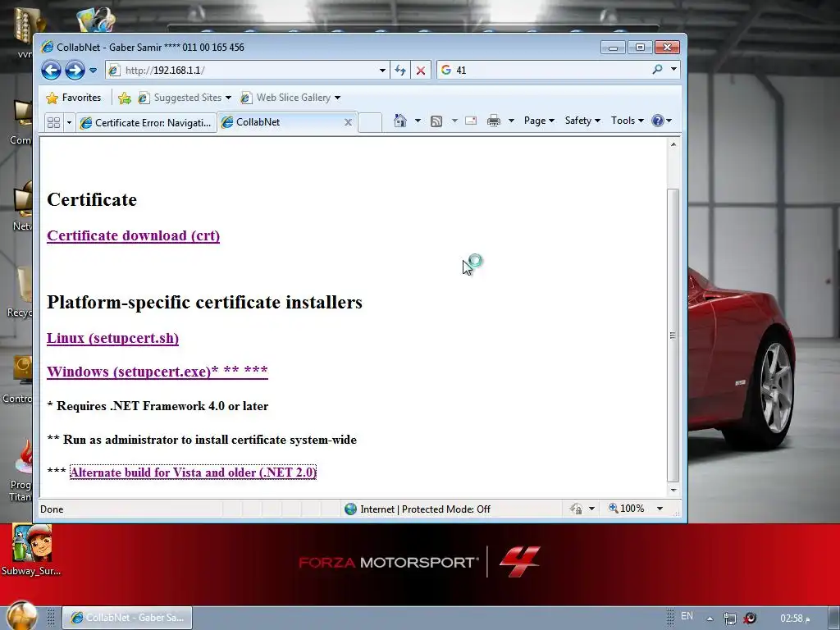Click the network tray icon
This screenshot has width=840, height=630.
729,619
